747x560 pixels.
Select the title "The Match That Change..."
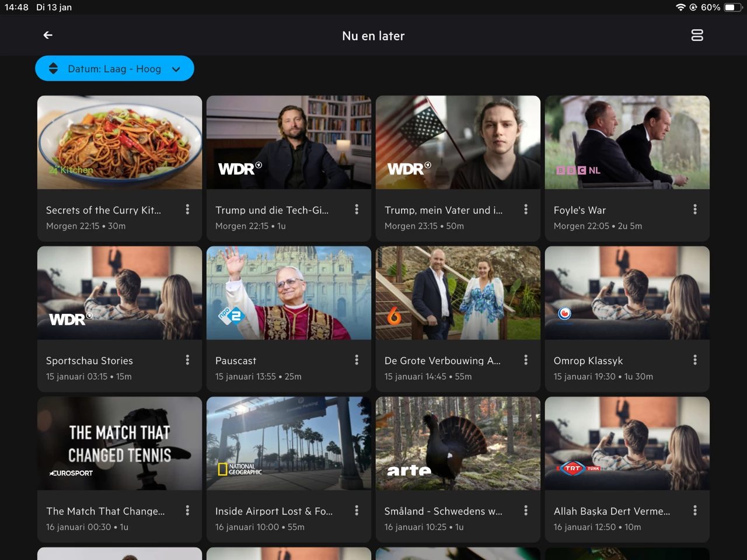106,511
